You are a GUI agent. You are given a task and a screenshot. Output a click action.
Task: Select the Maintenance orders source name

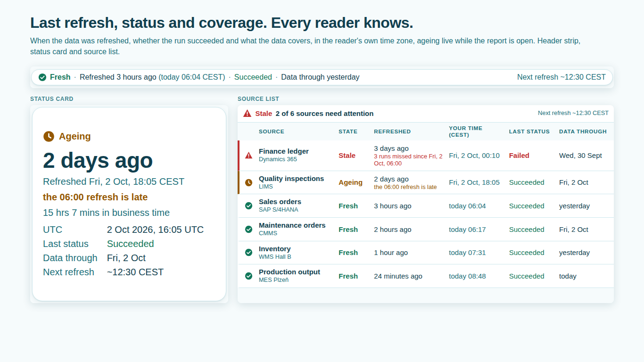pos(292,225)
